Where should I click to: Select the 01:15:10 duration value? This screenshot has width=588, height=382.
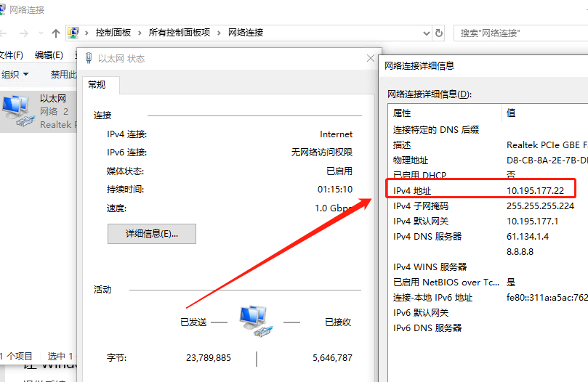[335, 190]
